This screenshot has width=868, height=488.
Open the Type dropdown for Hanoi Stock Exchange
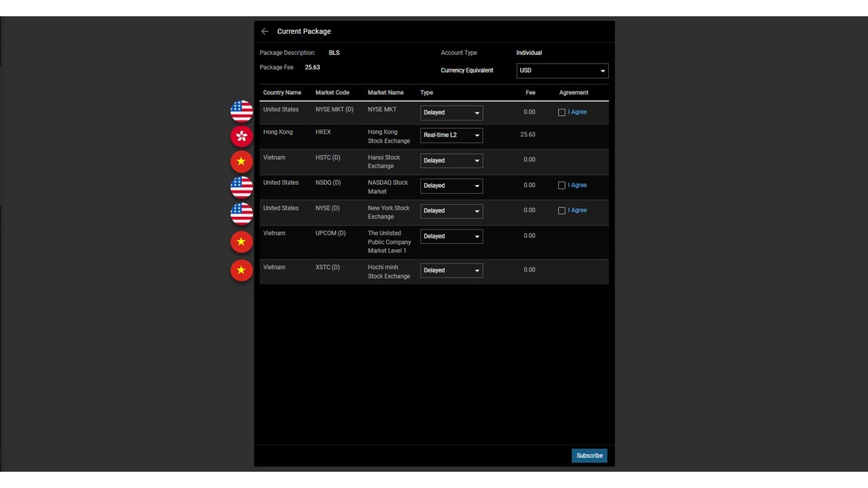452,161
